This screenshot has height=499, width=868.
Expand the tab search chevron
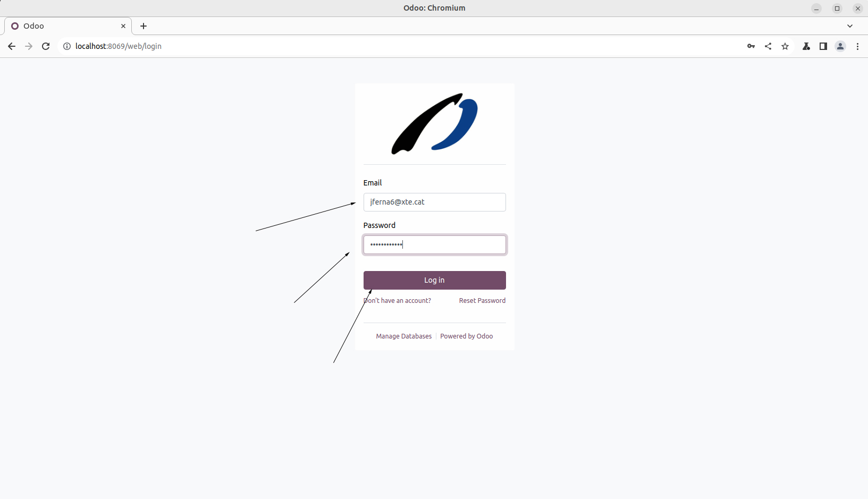pyautogui.click(x=850, y=26)
